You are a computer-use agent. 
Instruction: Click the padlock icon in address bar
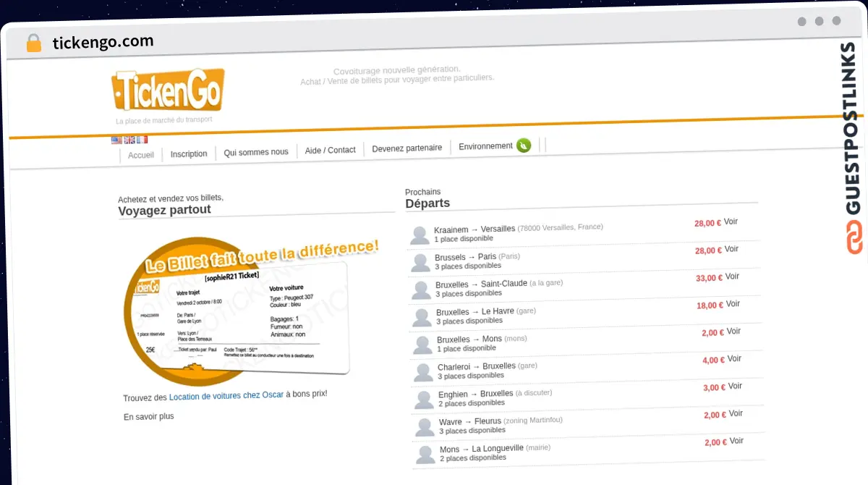coord(33,43)
